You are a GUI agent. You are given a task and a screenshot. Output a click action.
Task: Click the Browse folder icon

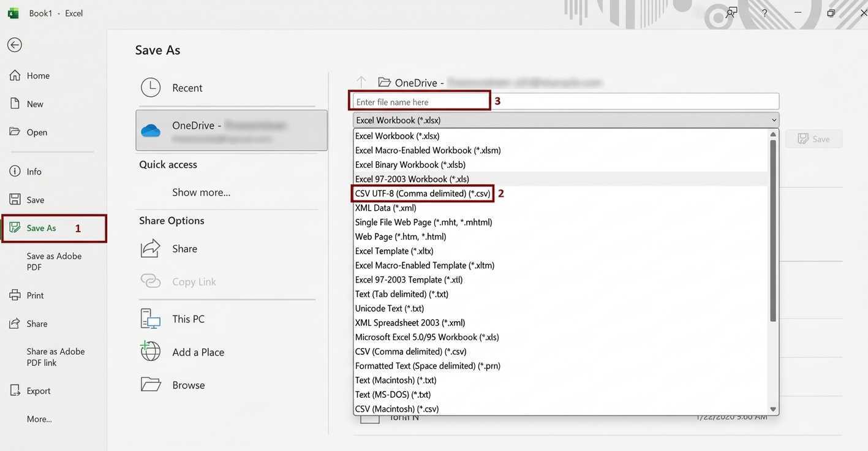click(151, 385)
